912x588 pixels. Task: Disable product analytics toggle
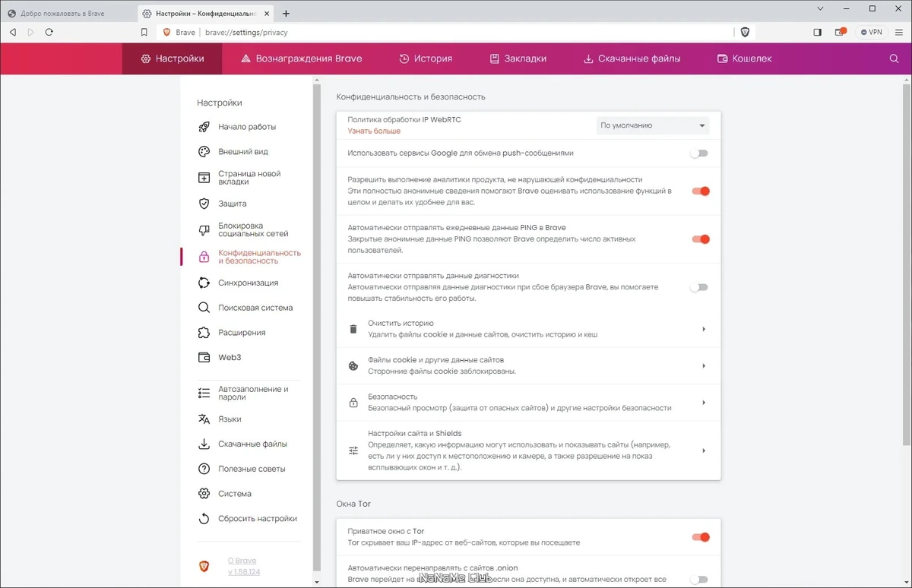(700, 191)
